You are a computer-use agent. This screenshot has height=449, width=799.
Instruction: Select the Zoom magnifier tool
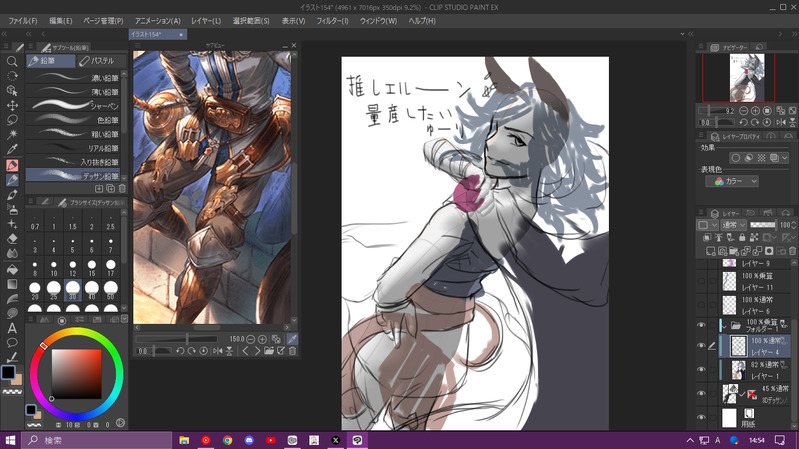pos(12,62)
